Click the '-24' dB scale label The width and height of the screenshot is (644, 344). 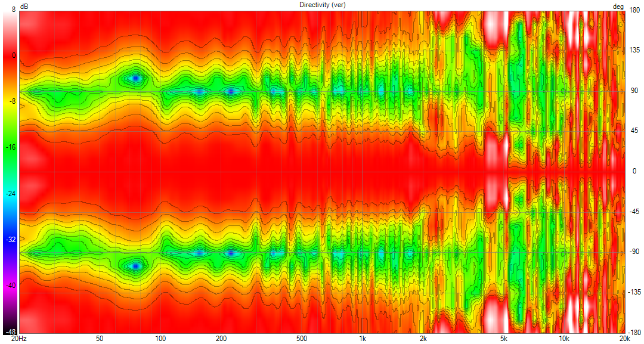click(11, 193)
